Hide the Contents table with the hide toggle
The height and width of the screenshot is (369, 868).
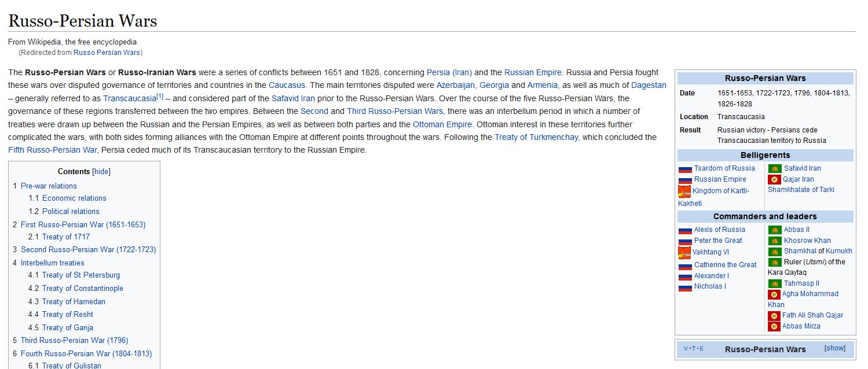101,172
